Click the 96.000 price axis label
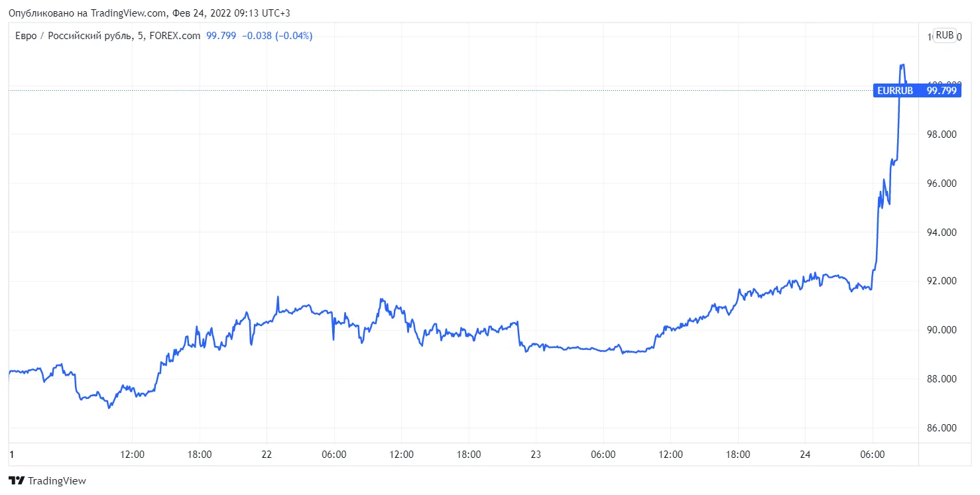The height and width of the screenshot is (495, 980). coord(942,184)
